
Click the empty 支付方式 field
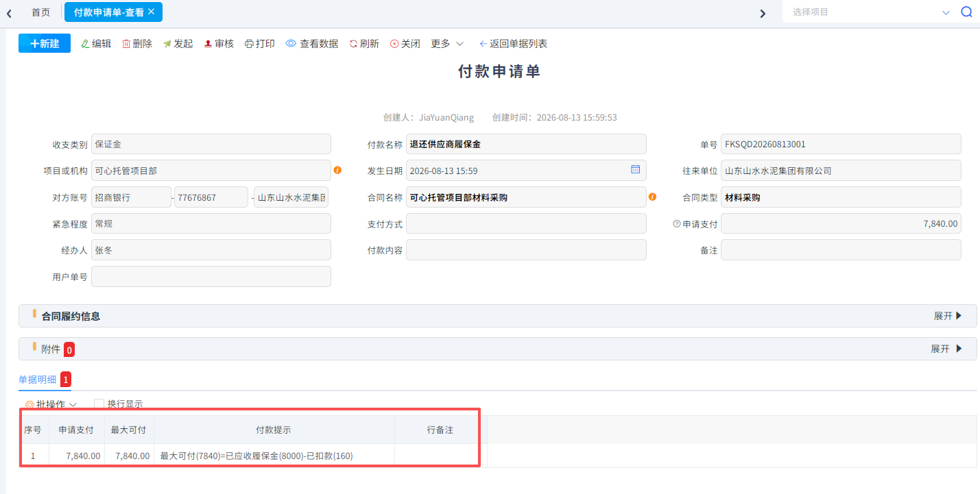coord(526,223)
